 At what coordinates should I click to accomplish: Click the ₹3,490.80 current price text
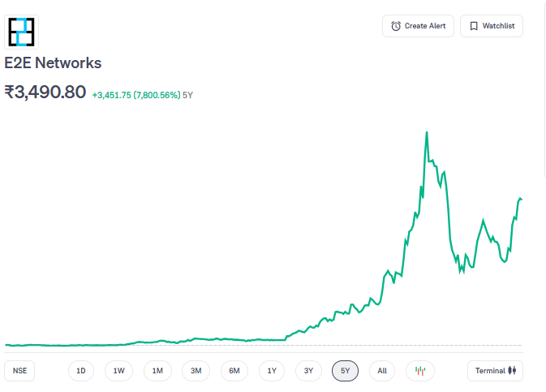pos(45,93)
